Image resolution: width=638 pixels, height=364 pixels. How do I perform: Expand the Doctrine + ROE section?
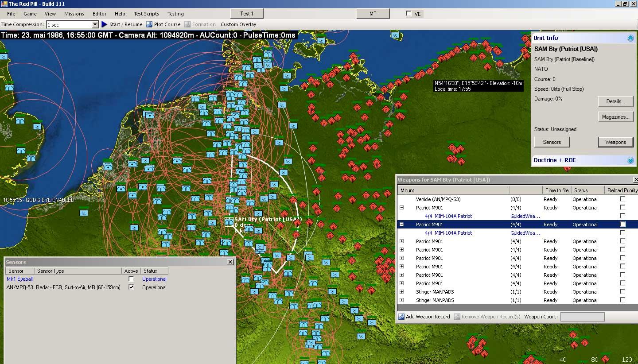[x=630, y=160]
